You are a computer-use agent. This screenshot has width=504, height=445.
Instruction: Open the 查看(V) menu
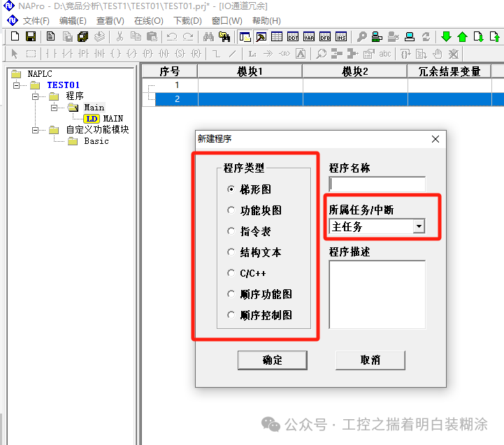pos(110,21)
